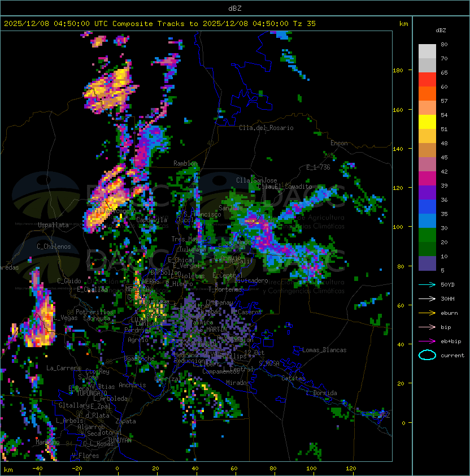Click the Uspallata label on the map
This screenshot has width=470, height=476.
53,225
